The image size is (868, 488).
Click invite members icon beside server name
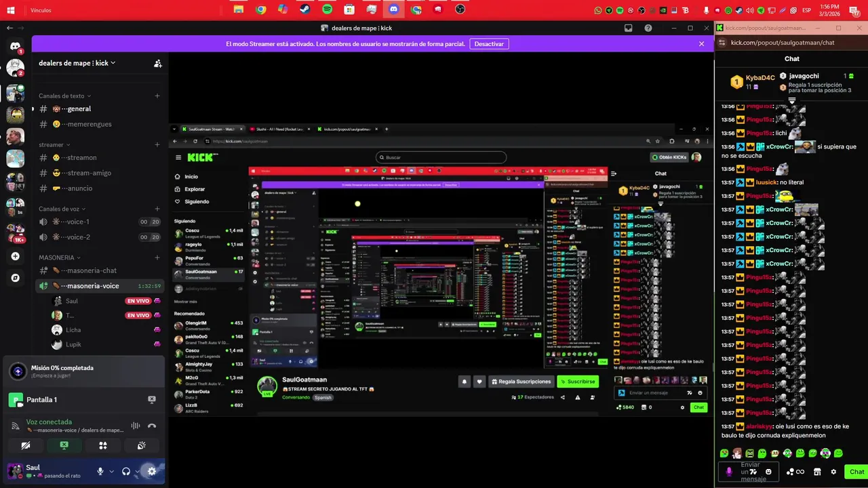click(157, 63)
